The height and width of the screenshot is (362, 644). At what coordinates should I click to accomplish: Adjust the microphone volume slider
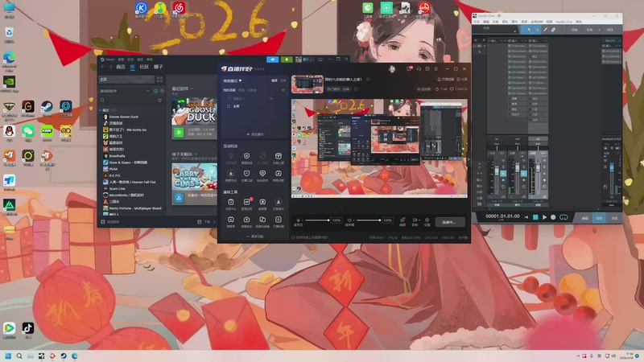317,220
